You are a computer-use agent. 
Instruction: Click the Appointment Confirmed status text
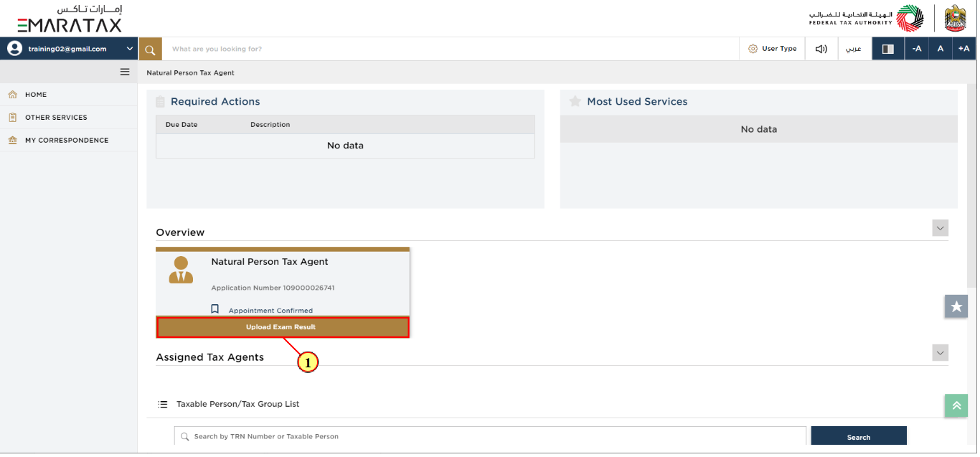tap(270, 311)
